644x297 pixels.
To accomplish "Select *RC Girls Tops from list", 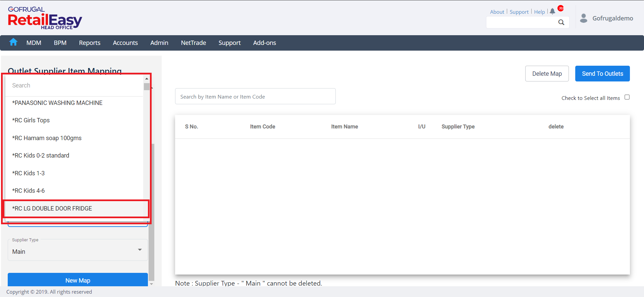I will pyautogui.click(x=74, y=120).
